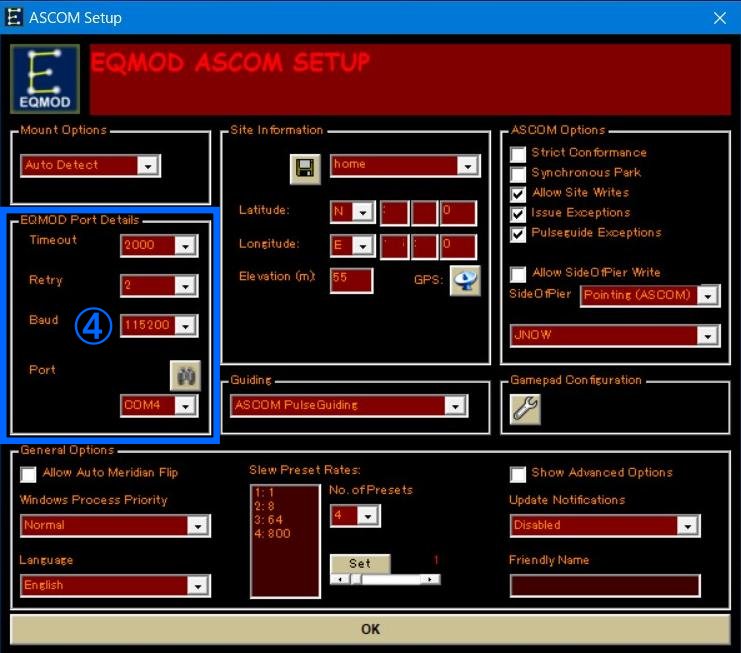Click the Elevation field showing 55
The width and height of the screenshot is (741, 653).
[352, 280]
